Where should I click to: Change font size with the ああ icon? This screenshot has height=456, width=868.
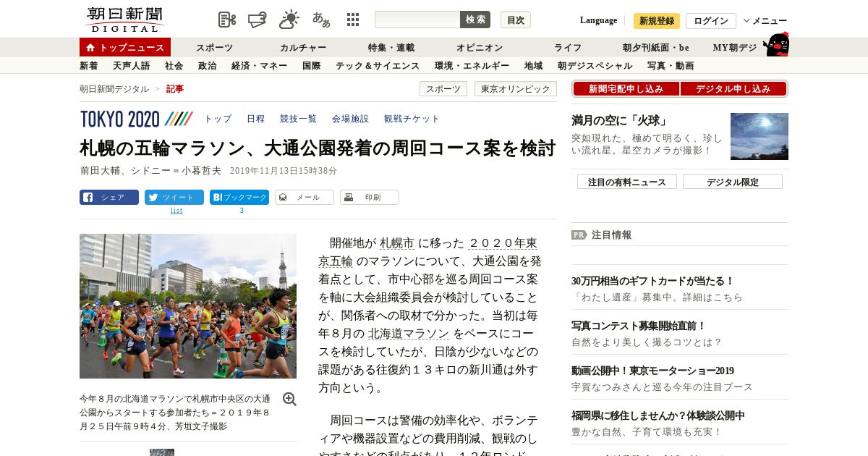[x=321, y=20]
